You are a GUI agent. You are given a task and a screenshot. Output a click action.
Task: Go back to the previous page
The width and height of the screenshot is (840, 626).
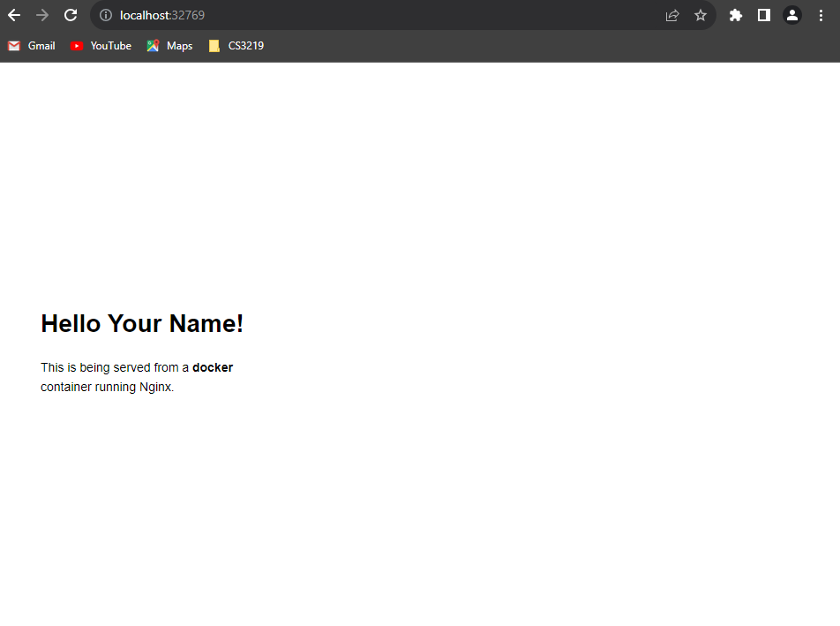point(14,15)
